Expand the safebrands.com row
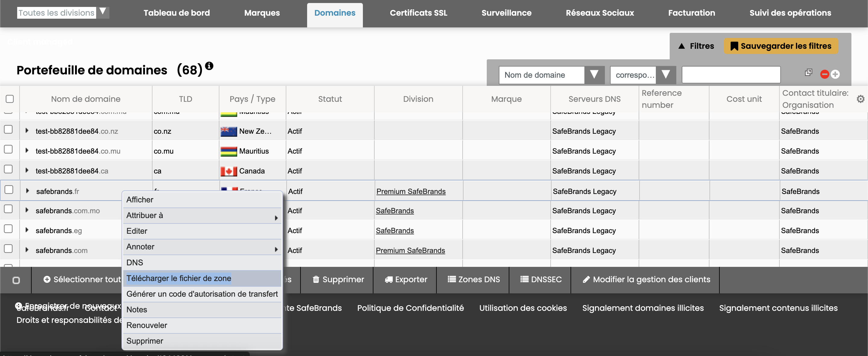The image size is (868, 356). pos(27,250)
